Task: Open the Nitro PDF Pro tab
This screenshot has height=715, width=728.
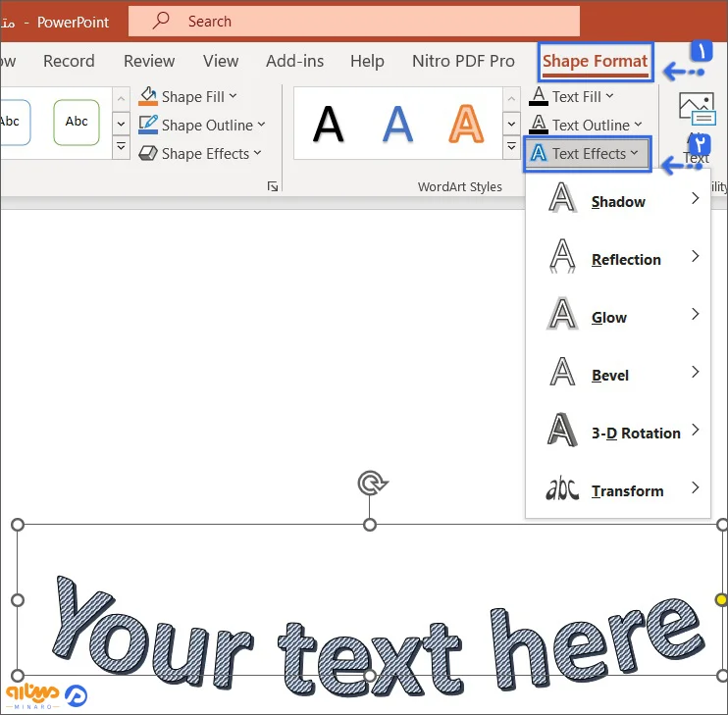Action: point(463,61)
